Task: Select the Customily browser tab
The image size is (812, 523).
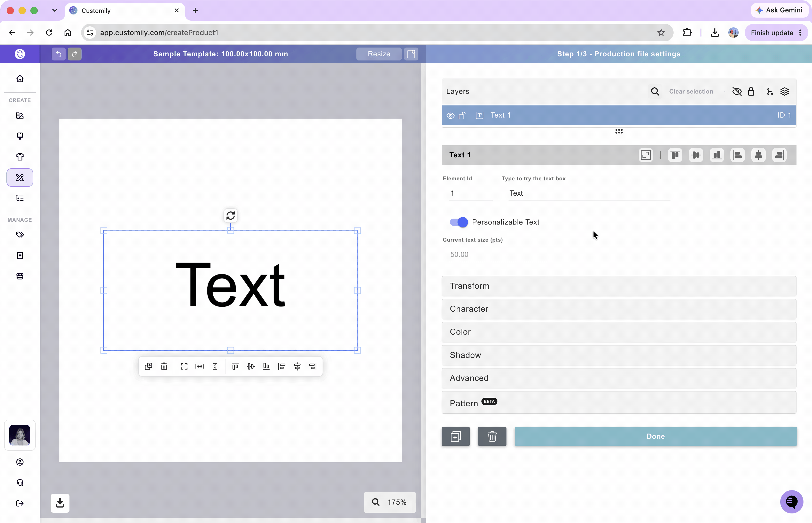Action: [x=124, y=11]
